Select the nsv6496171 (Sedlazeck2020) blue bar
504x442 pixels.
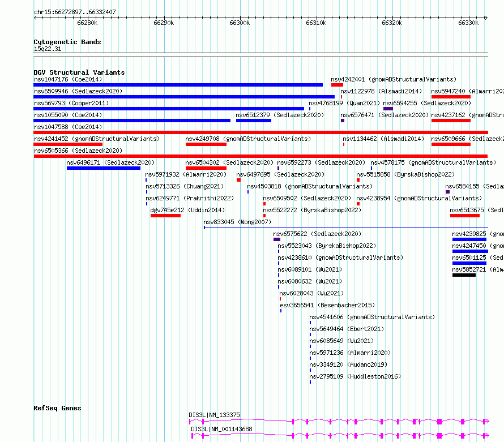[104, 168]
